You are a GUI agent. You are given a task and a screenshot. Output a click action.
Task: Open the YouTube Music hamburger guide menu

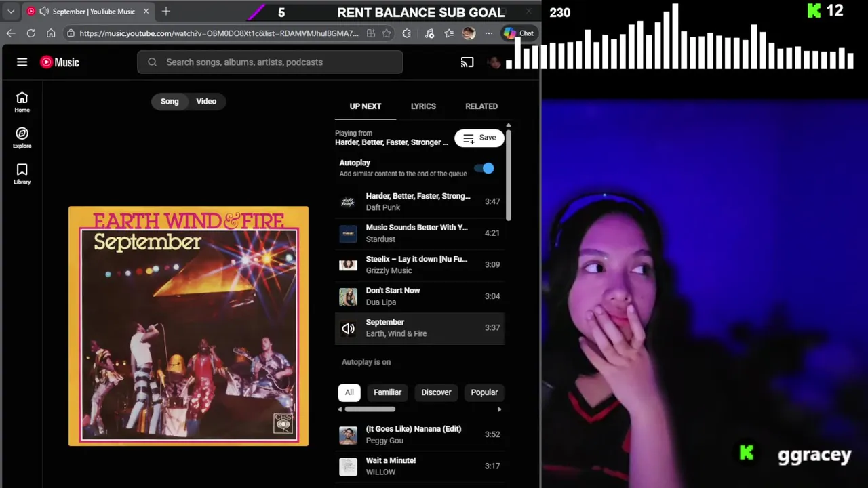click(22, 62)
